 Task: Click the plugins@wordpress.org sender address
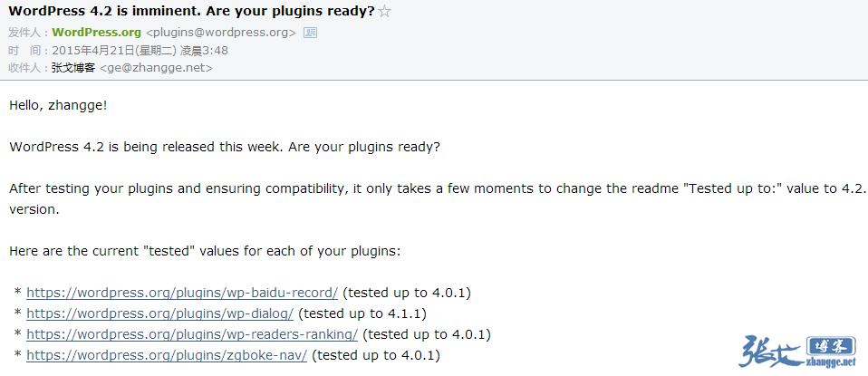pyautogui.click(x=221, y=33)
